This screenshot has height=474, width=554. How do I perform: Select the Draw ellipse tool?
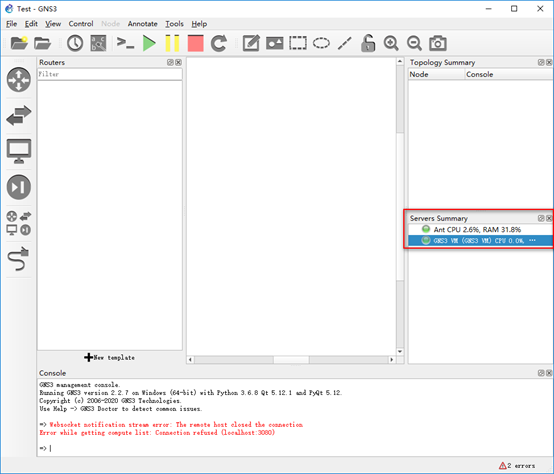click(x=321, y=43)
